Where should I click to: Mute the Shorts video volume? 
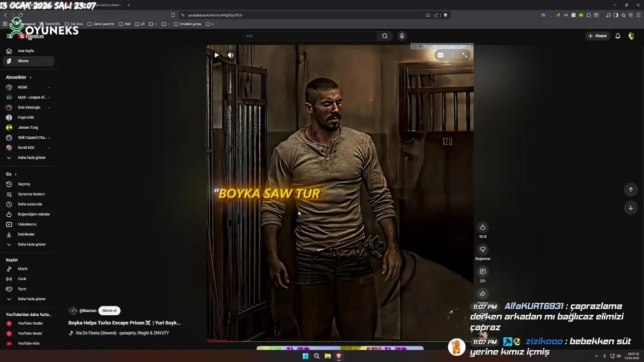coord(230,55)
